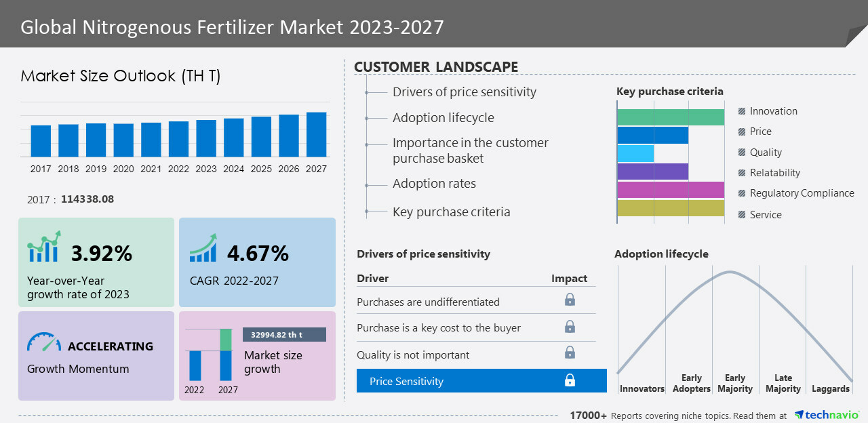Click the lock icon beside Purchases are undifferentiated
The width and height of the screenshot is (868, 423).
point(570,300)
